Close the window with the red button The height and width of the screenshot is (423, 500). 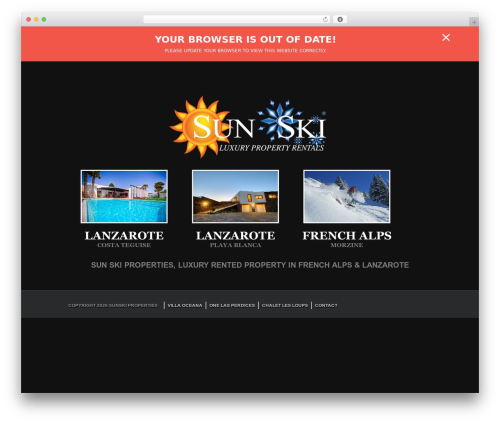point(29,19)
